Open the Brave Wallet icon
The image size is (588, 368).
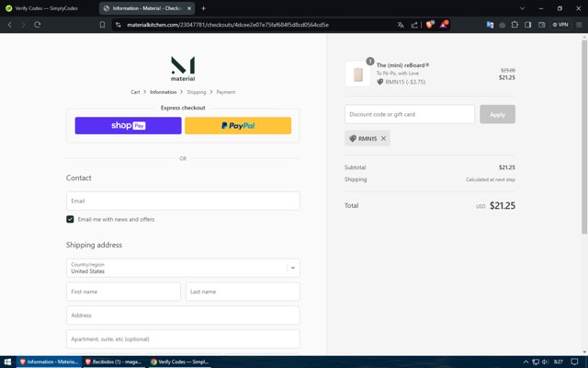[x=541, y=25]
